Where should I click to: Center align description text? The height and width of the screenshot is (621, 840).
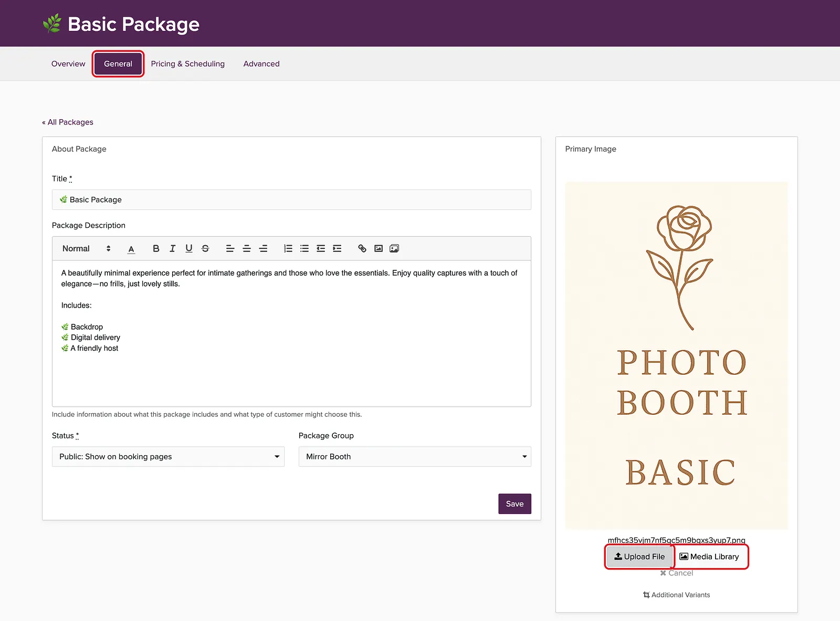[247, 248]
